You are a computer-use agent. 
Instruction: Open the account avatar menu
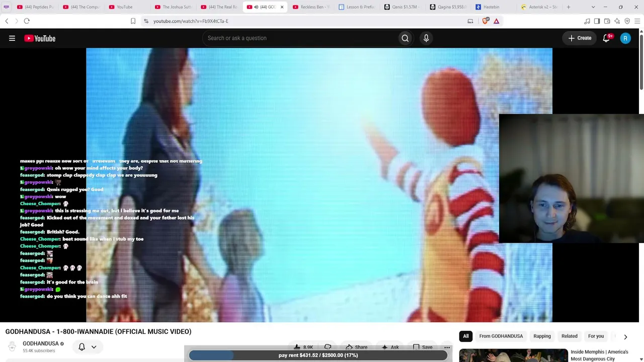coord(625,38)
